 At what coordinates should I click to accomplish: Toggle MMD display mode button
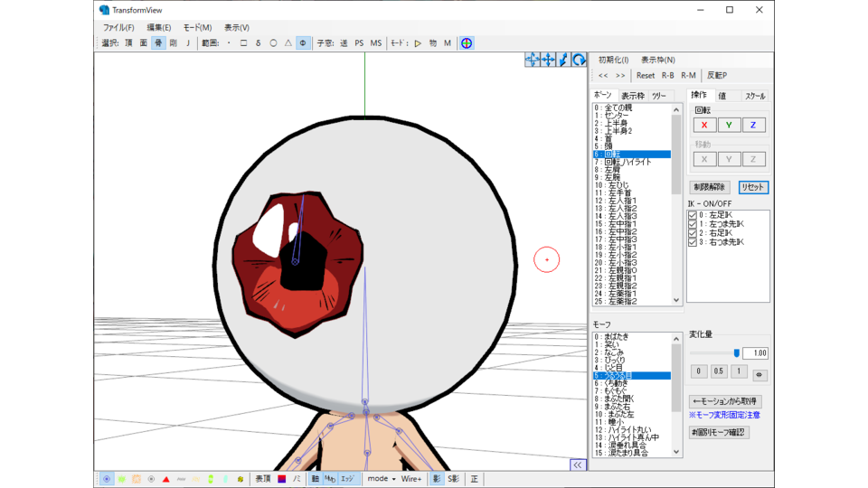(x=330, y=479)
